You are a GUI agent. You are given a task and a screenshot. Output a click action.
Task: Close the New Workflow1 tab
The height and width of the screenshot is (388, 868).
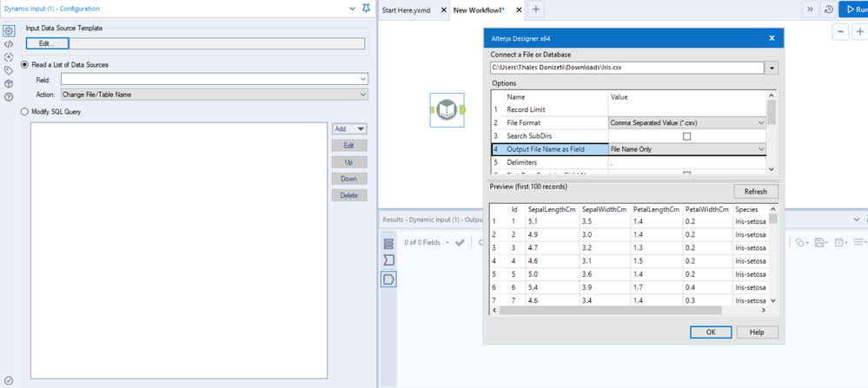pos(520,10)
